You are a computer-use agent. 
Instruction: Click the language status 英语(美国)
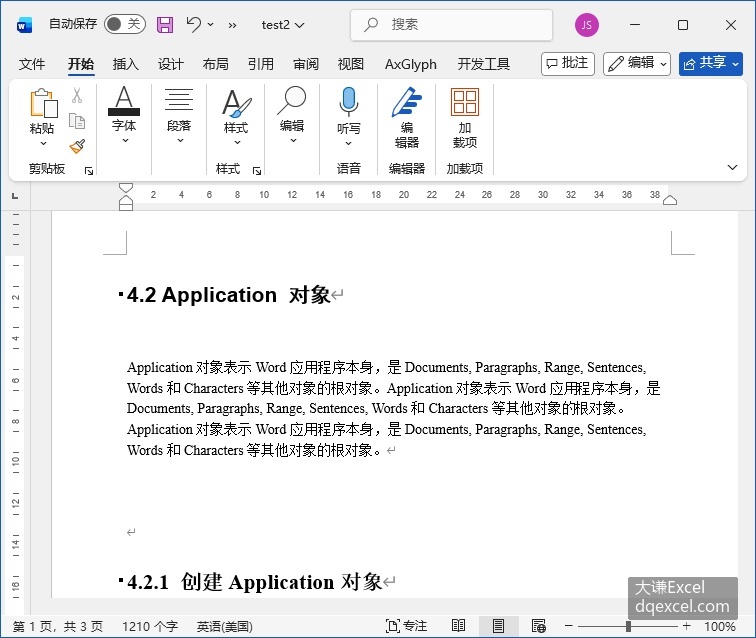point(225,626)
